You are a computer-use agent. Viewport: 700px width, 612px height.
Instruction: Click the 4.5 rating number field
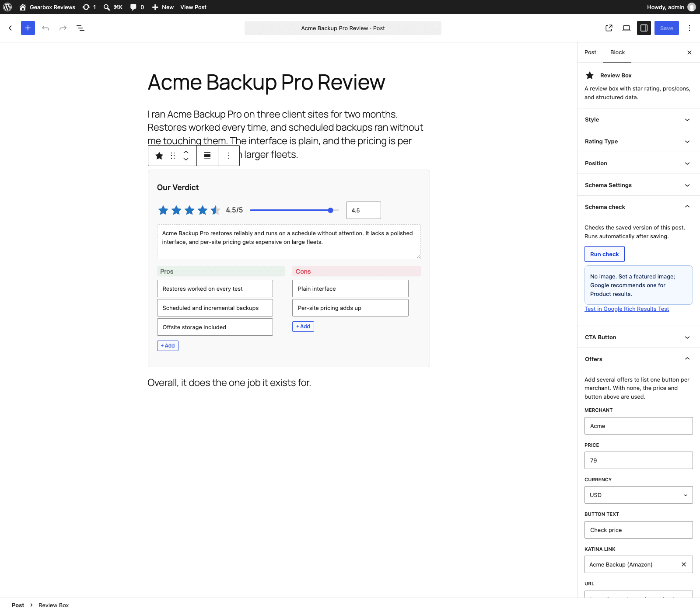click(x=364, y=210)
